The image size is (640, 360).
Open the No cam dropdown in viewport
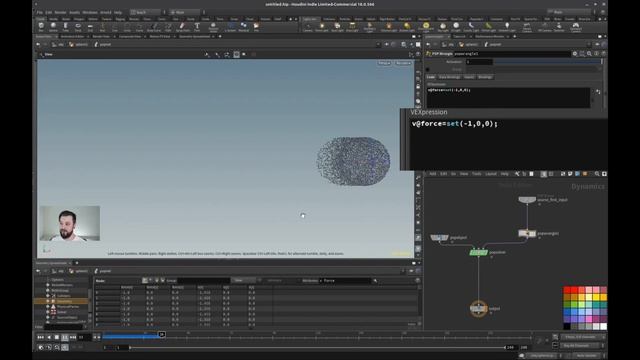pos(403,63)
